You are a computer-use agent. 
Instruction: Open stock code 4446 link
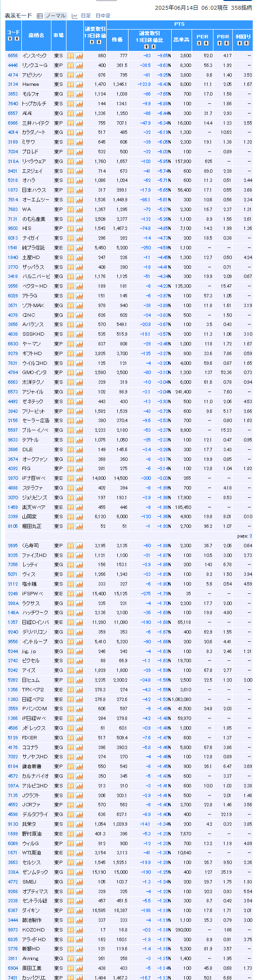(13, 65)
